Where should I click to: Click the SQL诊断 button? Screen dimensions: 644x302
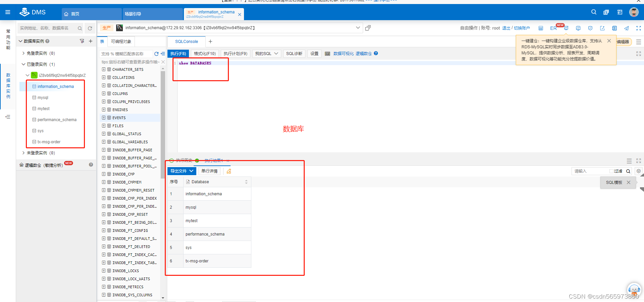[294, 54]
